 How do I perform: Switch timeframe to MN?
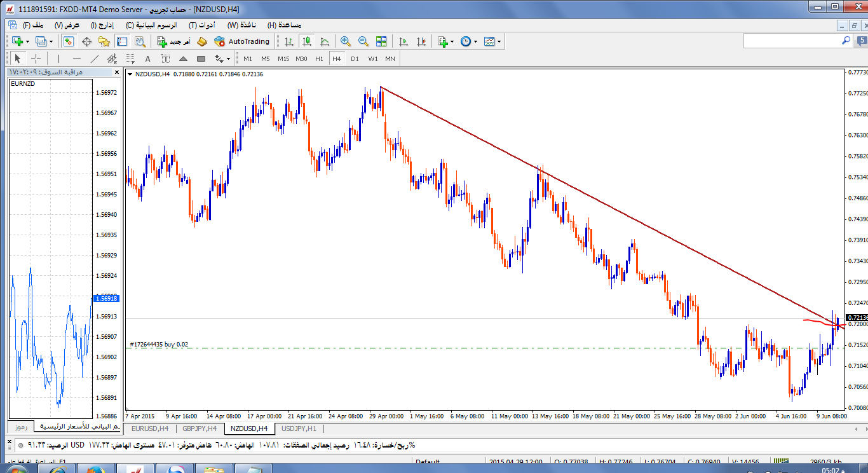click(x=390, y=58)
